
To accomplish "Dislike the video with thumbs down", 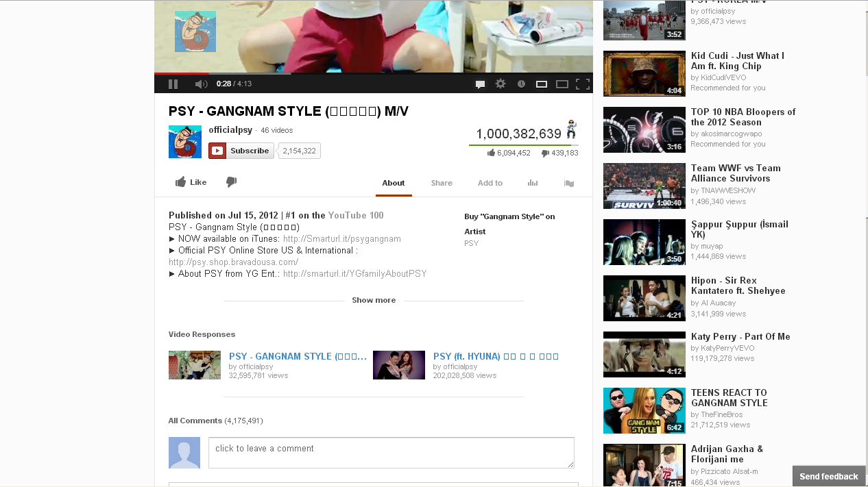I will click(x=232, y=182).
